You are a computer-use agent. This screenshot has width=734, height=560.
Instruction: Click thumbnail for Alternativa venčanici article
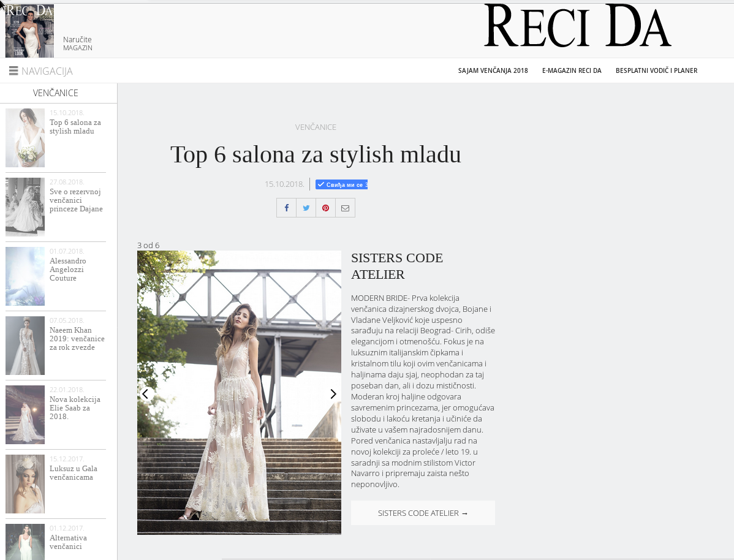[25, 542]
